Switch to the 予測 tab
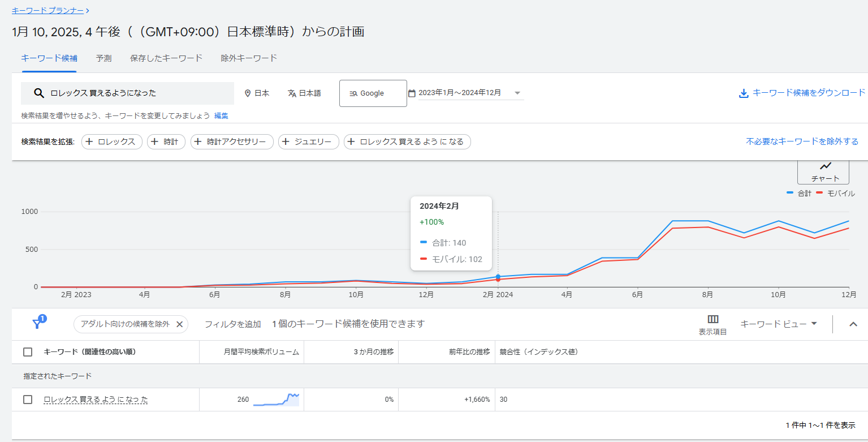 point(103,58)
